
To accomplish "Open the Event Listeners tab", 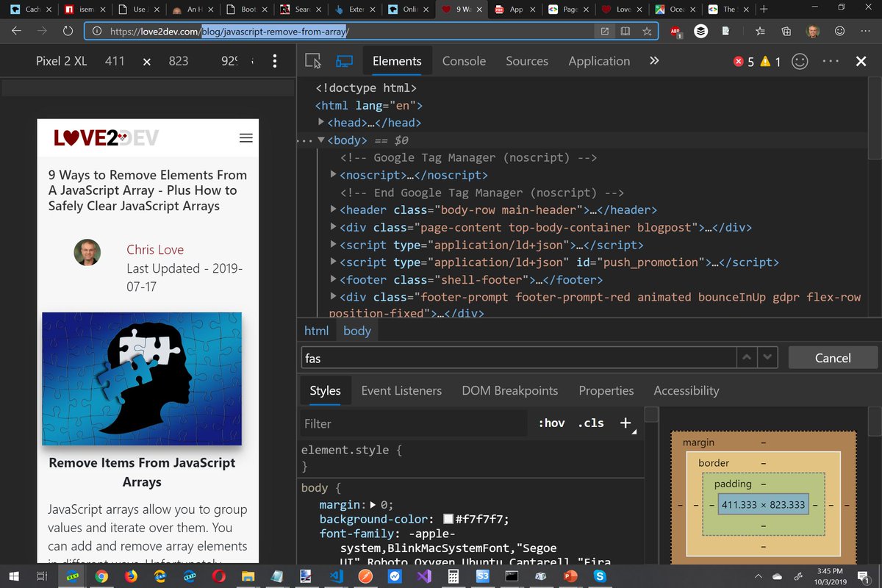I will (x=401, y=390).
